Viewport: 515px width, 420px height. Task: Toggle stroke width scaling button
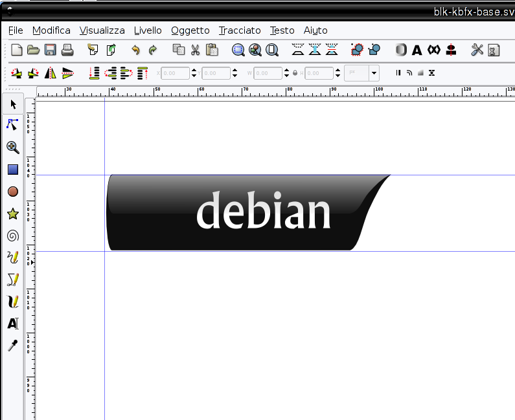coord(398,73)
